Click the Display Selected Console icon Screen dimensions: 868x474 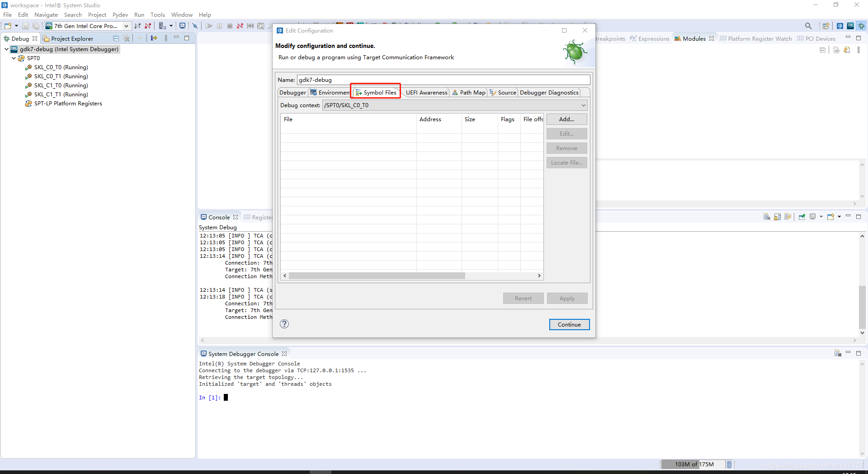pyautogui.click(x=812, y=217)
